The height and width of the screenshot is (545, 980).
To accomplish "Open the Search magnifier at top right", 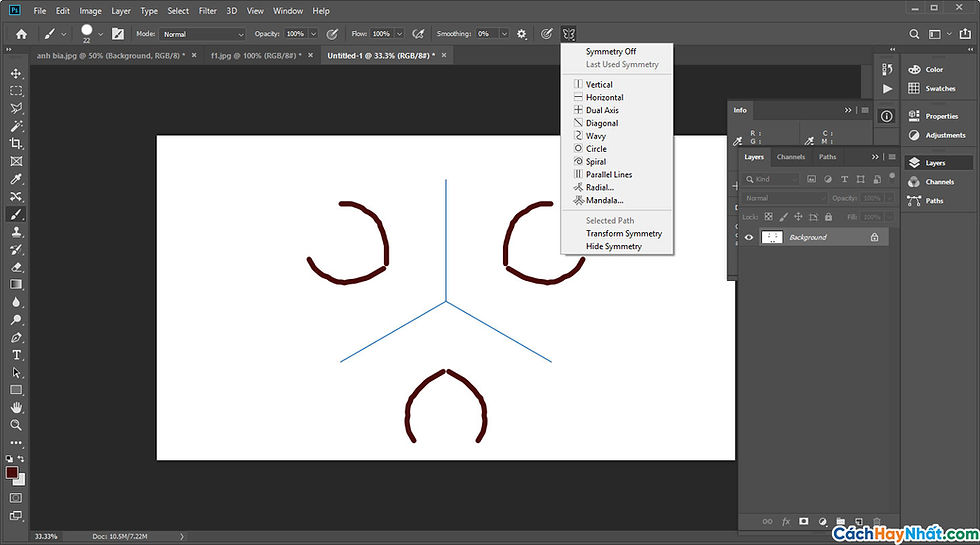I will coord(914,34).
